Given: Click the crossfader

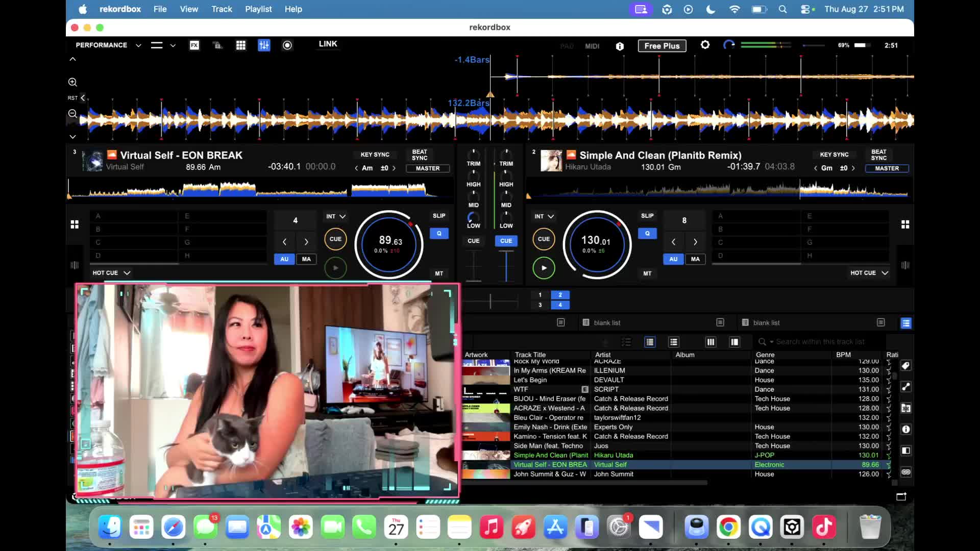Looking at the screenshot, I should click(490, 301).
